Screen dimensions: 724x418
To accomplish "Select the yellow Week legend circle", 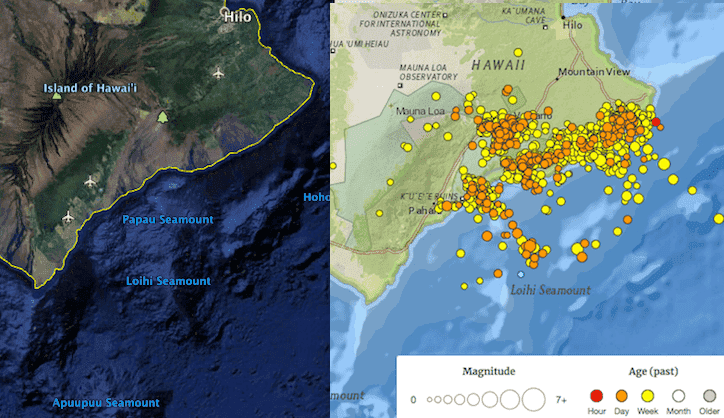I will click(x=647, y=396).
